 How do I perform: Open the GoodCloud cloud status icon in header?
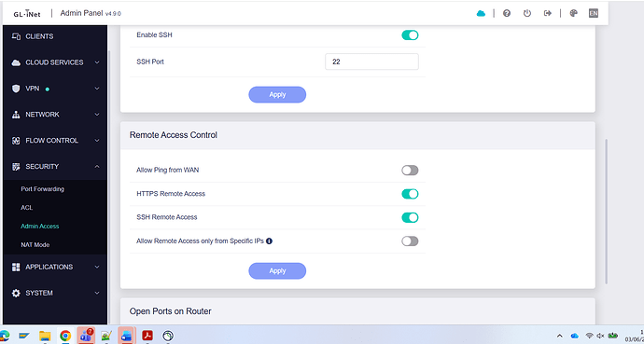pos(481,14)
